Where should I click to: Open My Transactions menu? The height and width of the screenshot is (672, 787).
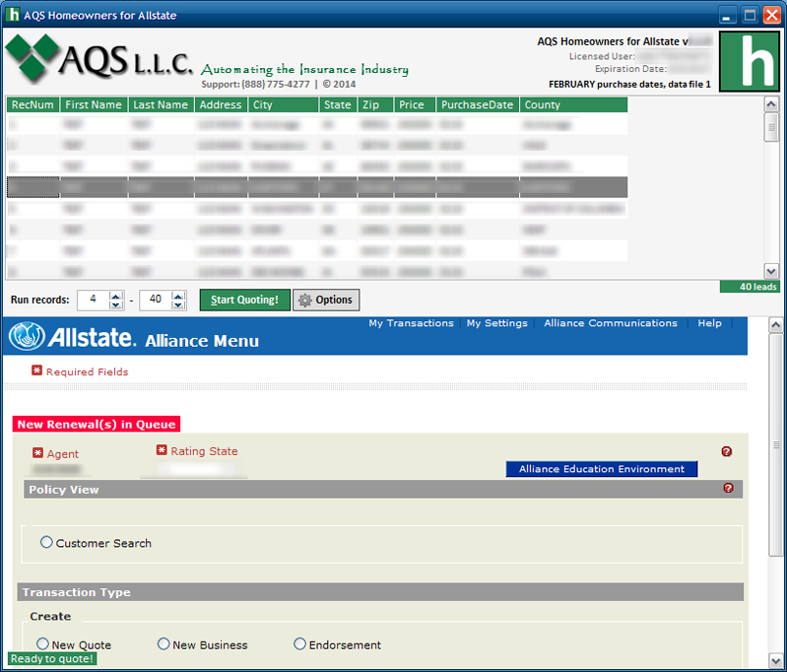[x=411, y=323]
